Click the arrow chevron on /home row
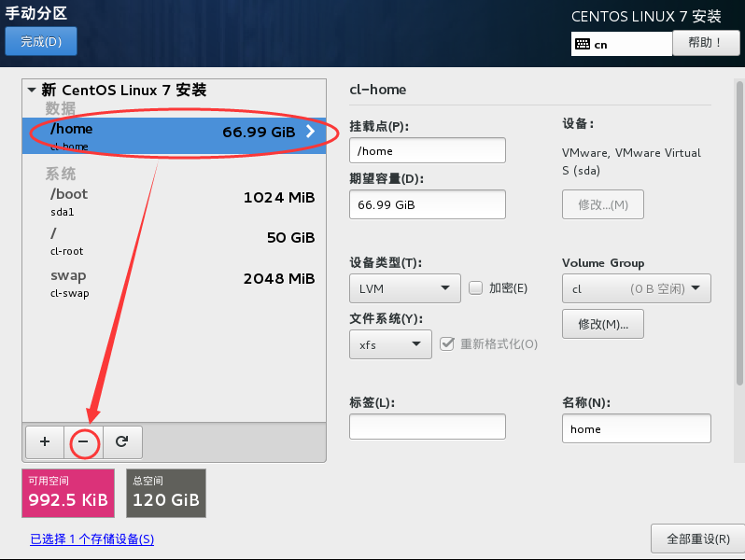Viewport: 745px width, 560px height. point(310,133)
